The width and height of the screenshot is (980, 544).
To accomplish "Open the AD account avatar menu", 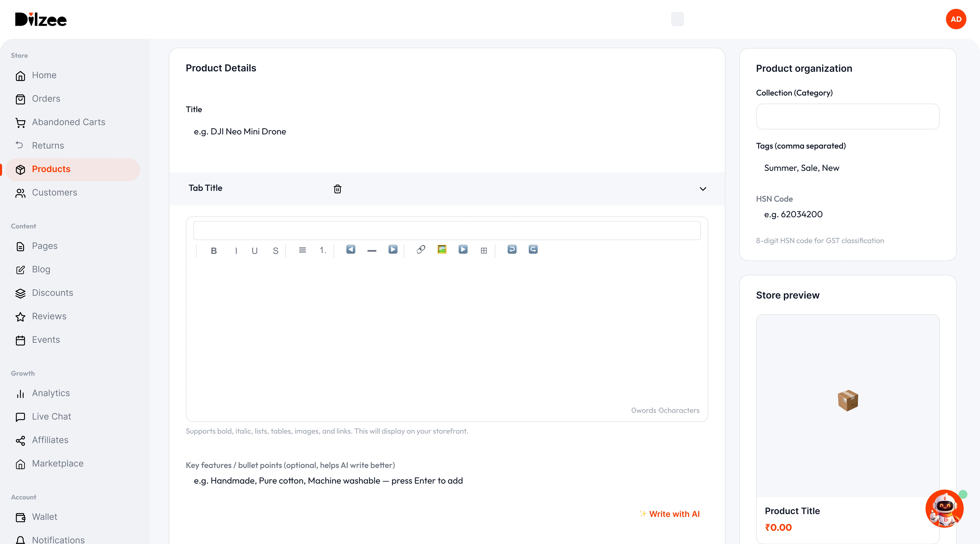I will tap(956, 19).
